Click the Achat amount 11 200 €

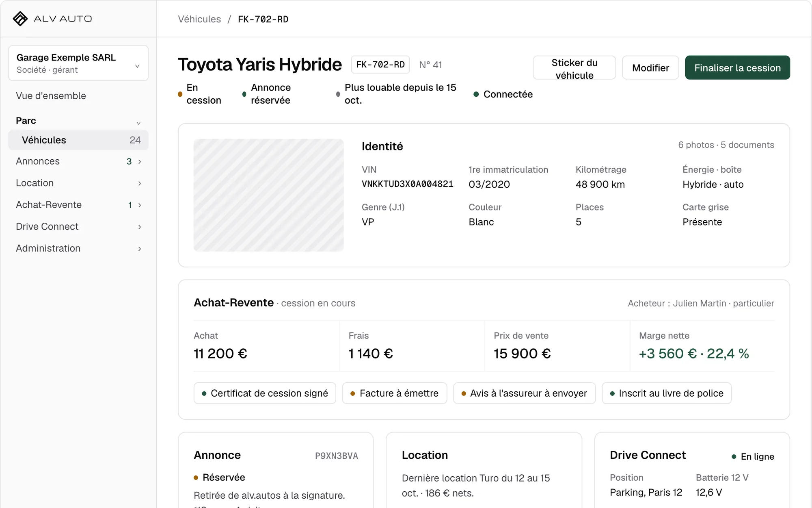220,354
